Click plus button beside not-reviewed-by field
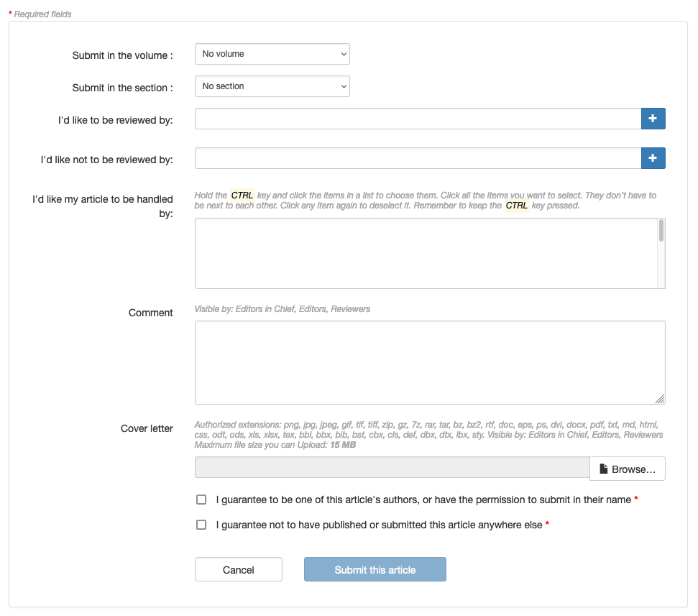The height and width of the screenshot is (616, 698). coord(653,158)
